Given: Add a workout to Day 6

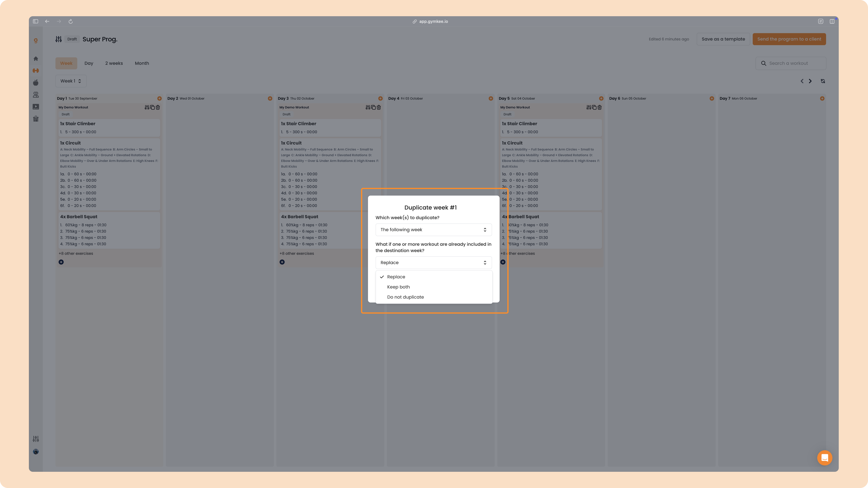Looking at the screenshot, I should coord(712,98).
